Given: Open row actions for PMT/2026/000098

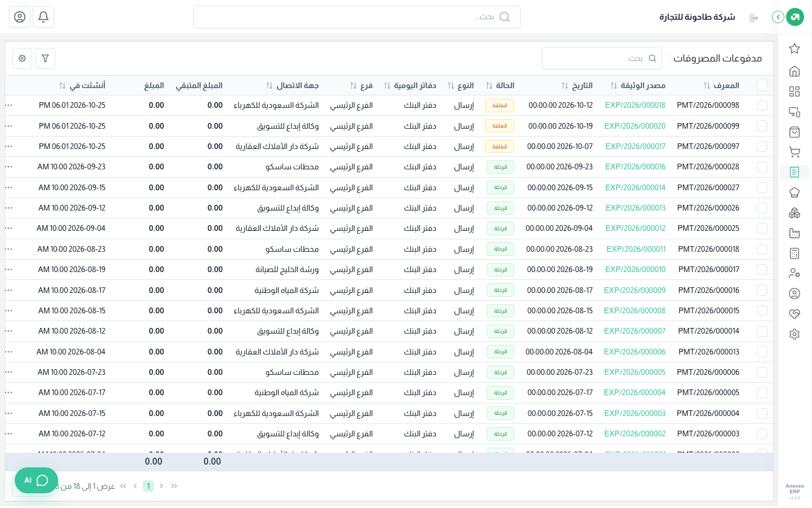Looking at the screenshot, I should [8, 106].
